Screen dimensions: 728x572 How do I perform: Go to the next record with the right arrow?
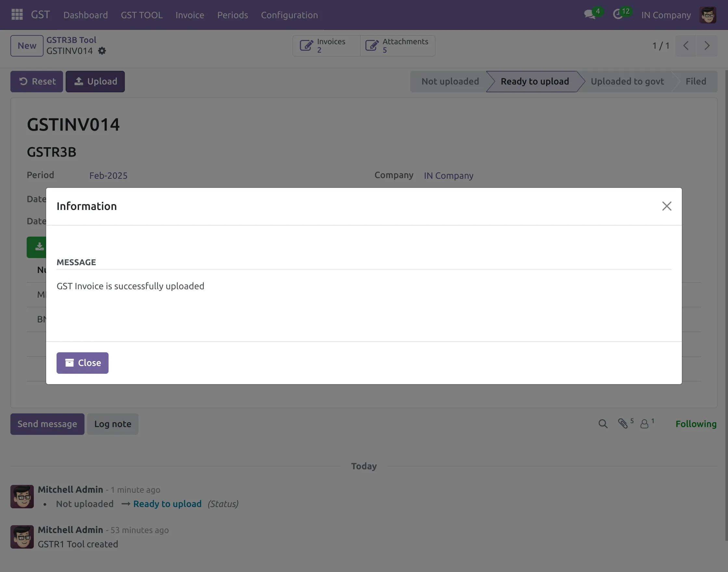707,45
